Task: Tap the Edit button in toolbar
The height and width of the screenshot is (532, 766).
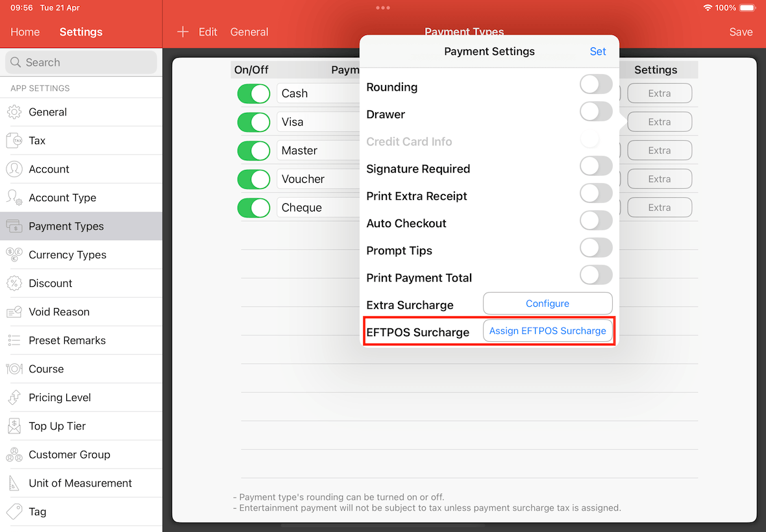Action: tap(208, 32)
